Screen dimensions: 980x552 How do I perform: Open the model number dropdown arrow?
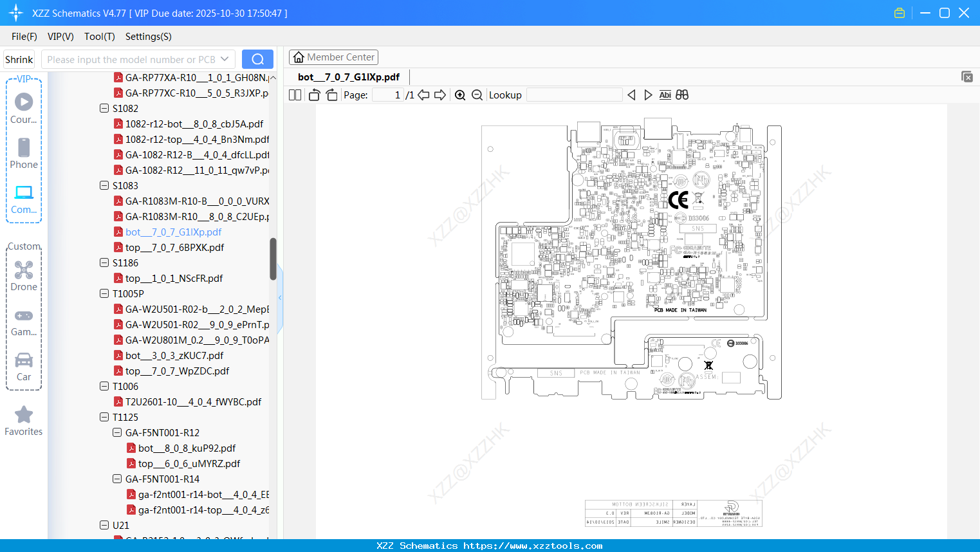(225, 59)
